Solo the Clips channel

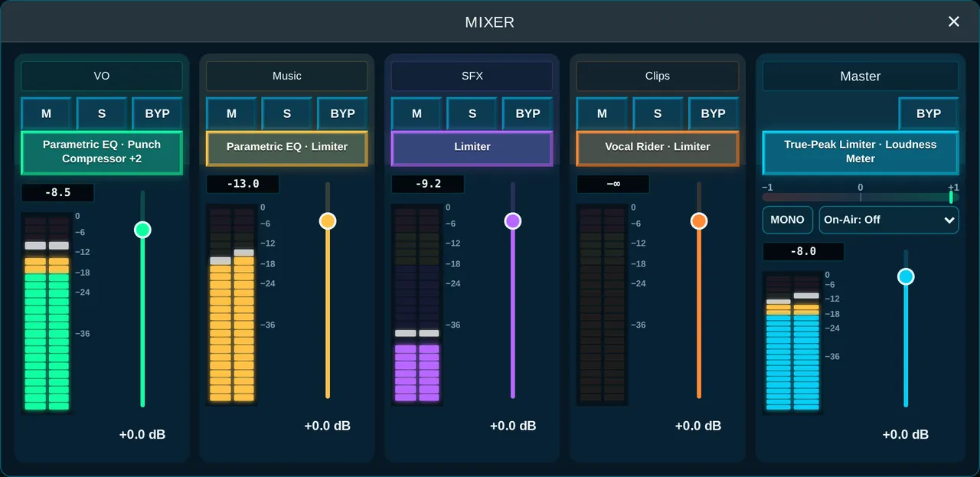[x=658, y=113]
